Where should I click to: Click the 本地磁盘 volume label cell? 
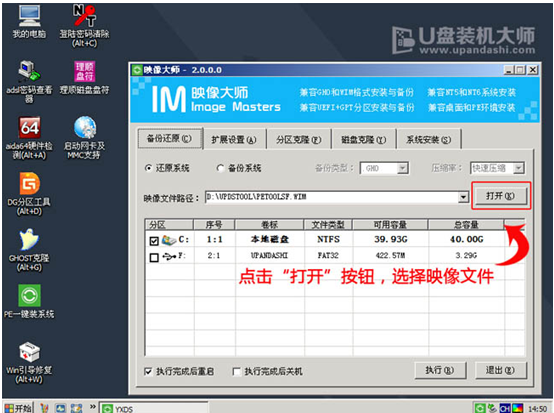click(270, 240)
